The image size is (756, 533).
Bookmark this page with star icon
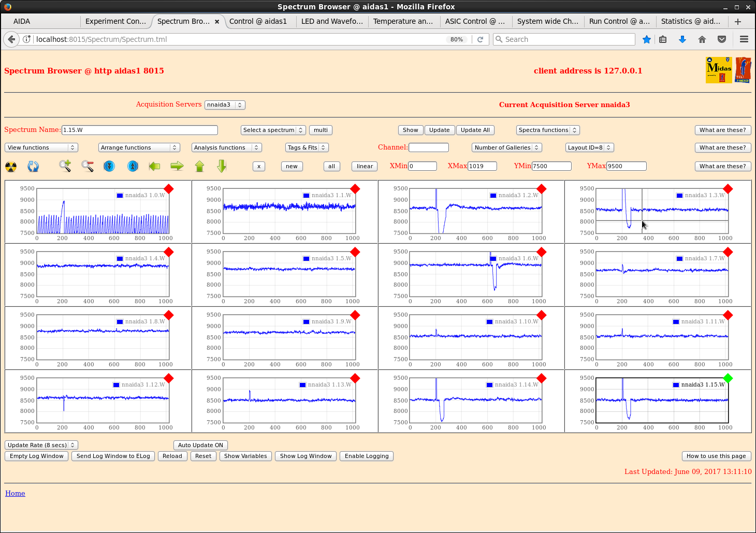[647, 39]
